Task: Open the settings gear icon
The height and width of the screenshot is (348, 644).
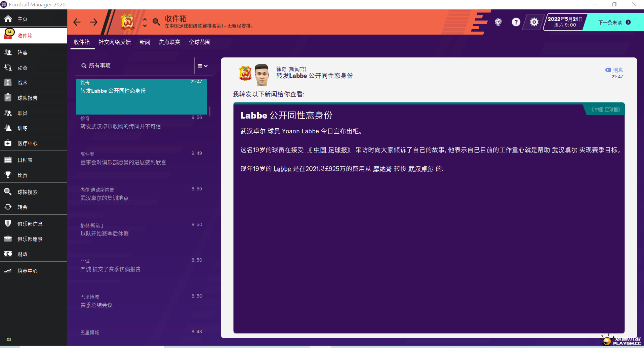Action: [534, 22]
